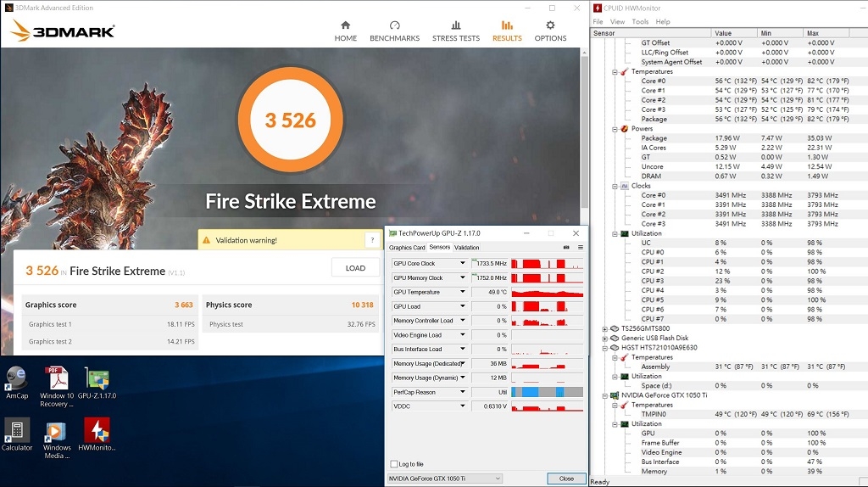
Task: Open the GPU Load sensor dropdown
Action: [x=462, y=306]
